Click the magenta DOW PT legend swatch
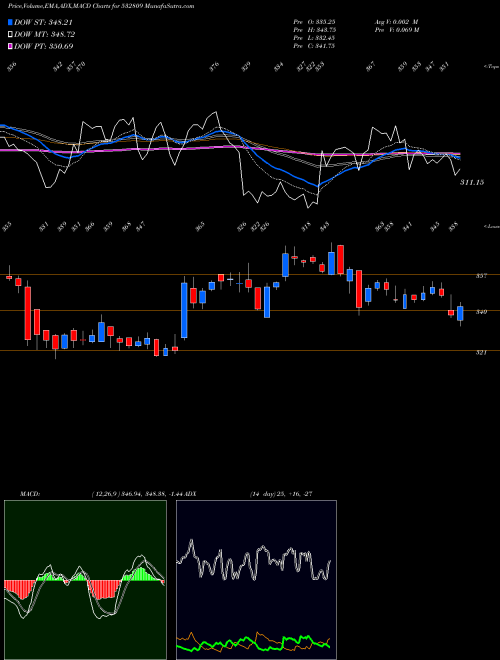This screenshot has height=660, width=500. (10, 46)
